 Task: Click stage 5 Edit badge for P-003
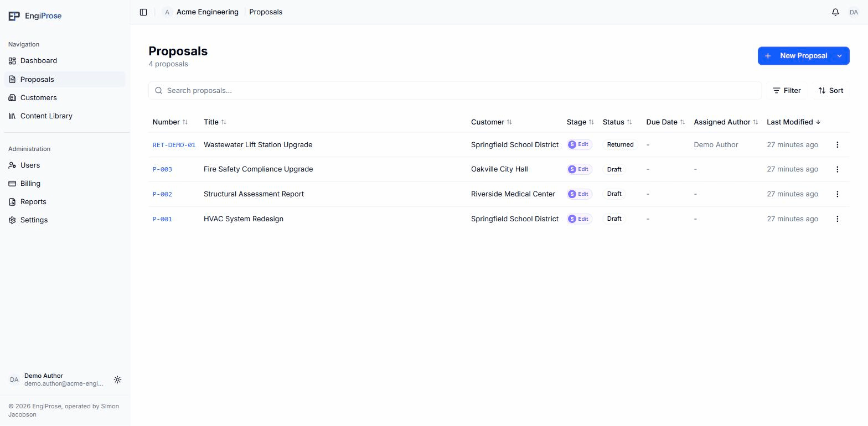coord(580,169)
